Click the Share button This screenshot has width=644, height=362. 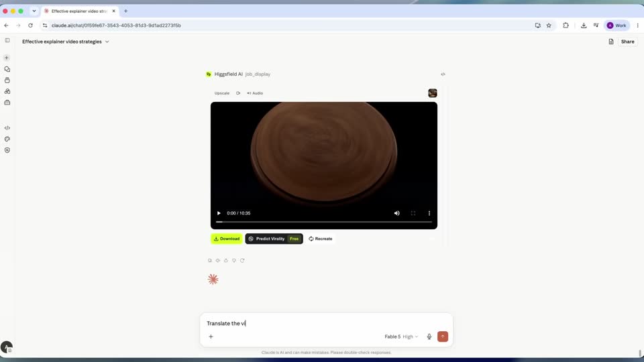click(627, 42)
